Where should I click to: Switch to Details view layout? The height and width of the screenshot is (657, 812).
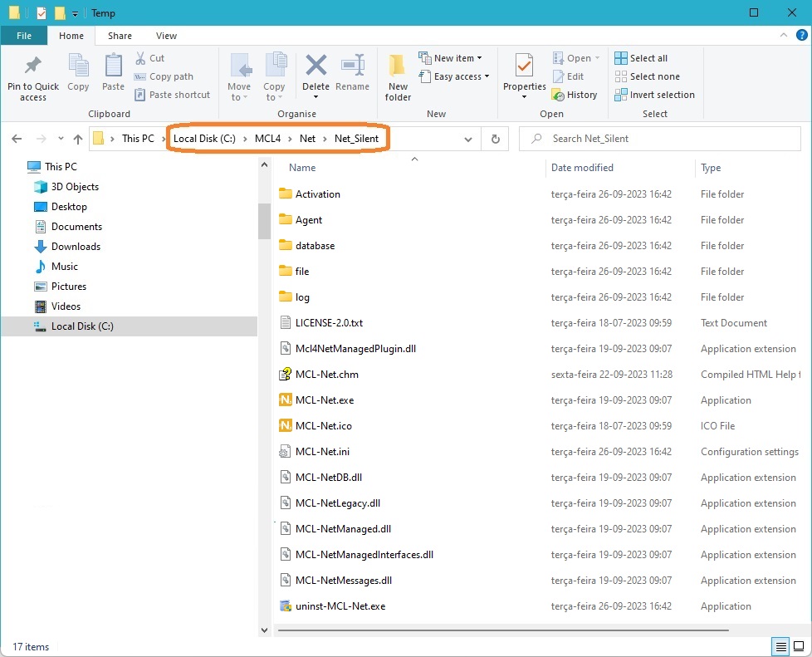tap(781, 646)
